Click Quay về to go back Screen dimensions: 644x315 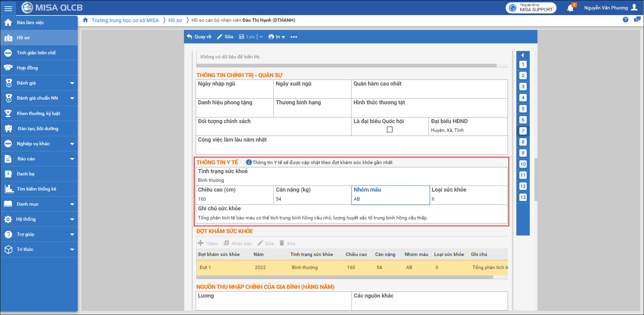199,37
